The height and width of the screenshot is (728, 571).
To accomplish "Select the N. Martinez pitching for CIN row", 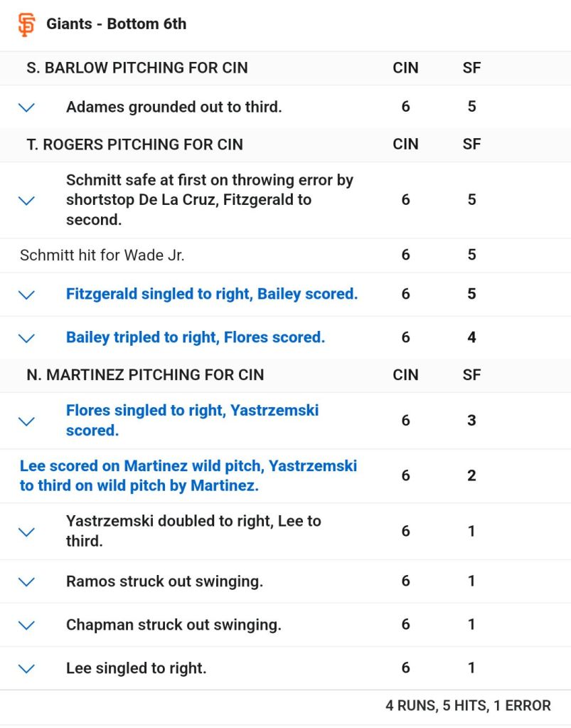I will tap(145, 375).
